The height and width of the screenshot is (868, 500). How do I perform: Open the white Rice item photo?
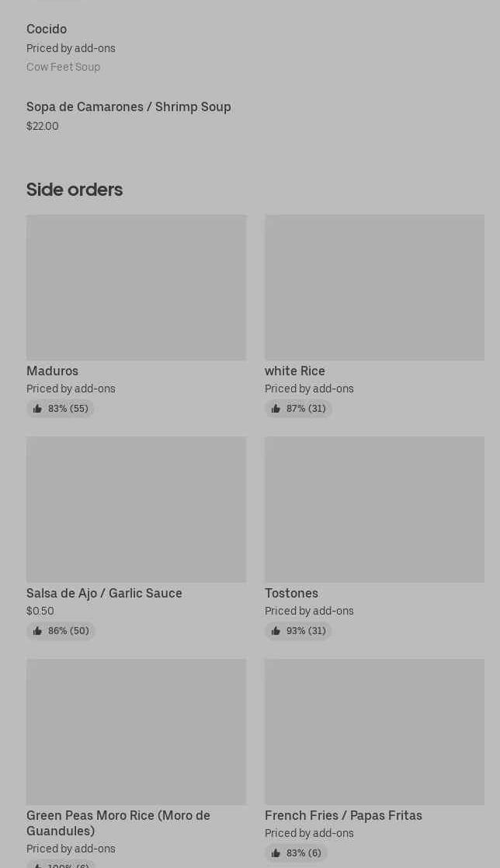pos(374,288)
